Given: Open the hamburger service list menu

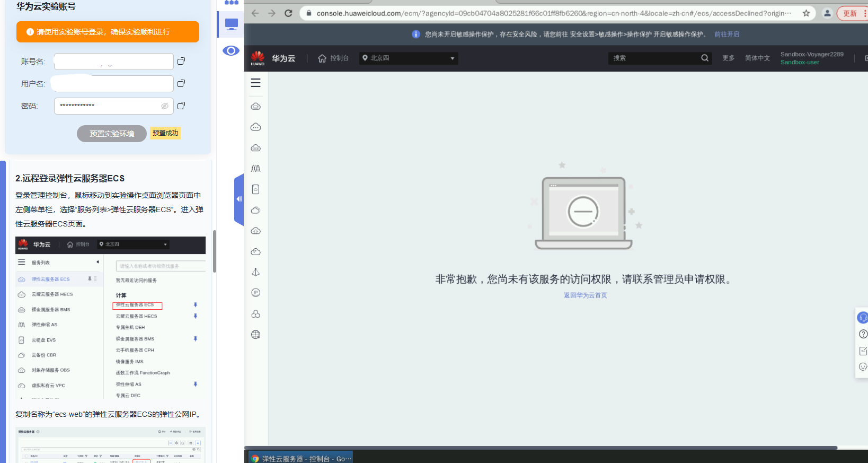Looking at the screenshot, I should (x=255, y=83).
